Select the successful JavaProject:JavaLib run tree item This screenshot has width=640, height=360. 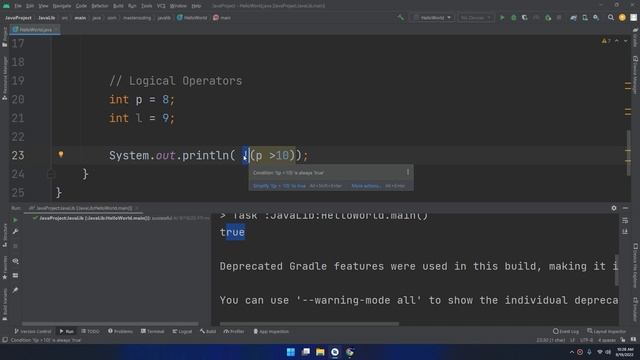(121, 218)
